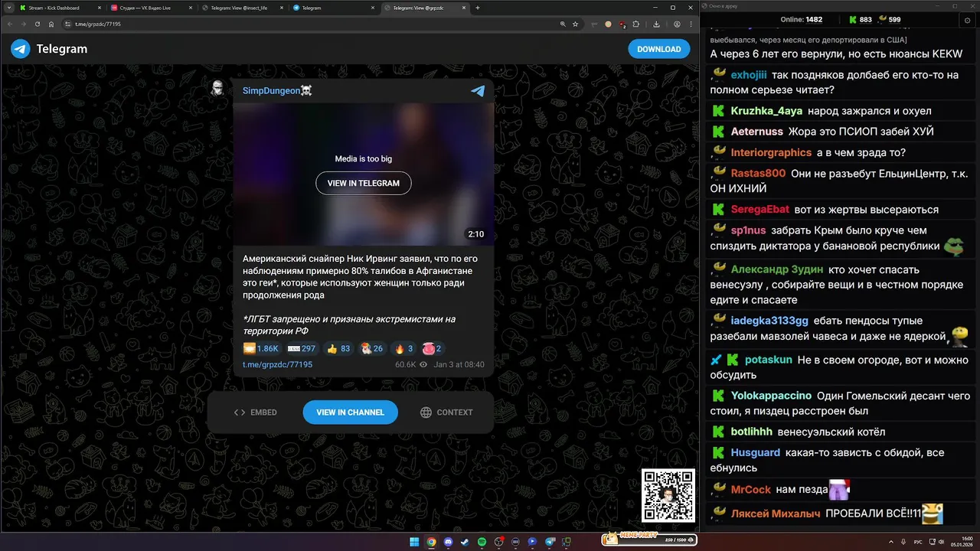This screenshot has height=551, width=980.
Task: Click the microphone icon in system tray
Action: point(903,542)
